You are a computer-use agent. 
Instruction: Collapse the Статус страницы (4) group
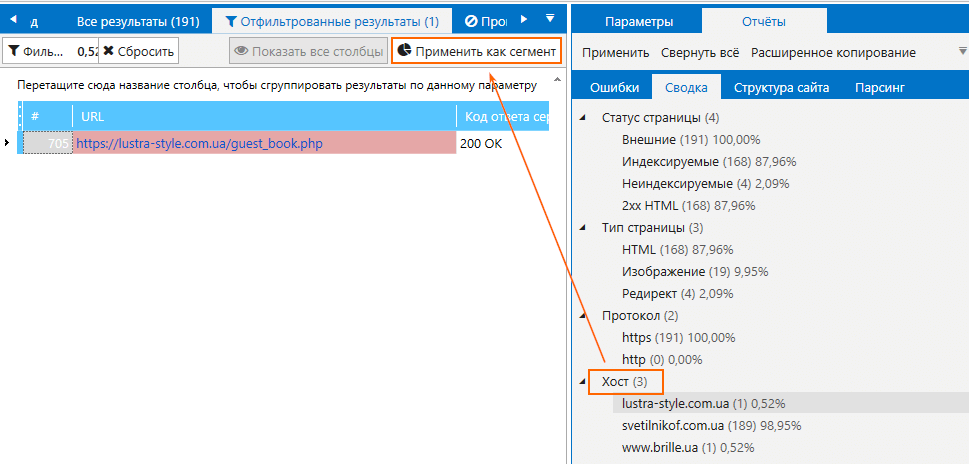(x=582, y=117)
